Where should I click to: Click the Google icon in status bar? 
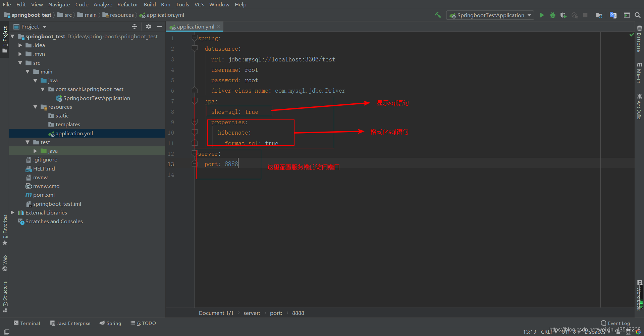coord(638,332)
